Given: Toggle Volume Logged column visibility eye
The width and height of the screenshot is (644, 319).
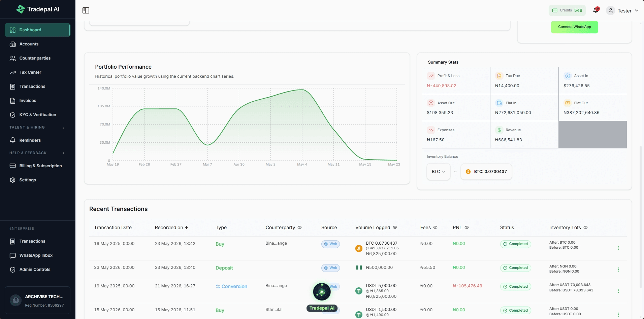Looking at the screenshot, I should [395, 227].
